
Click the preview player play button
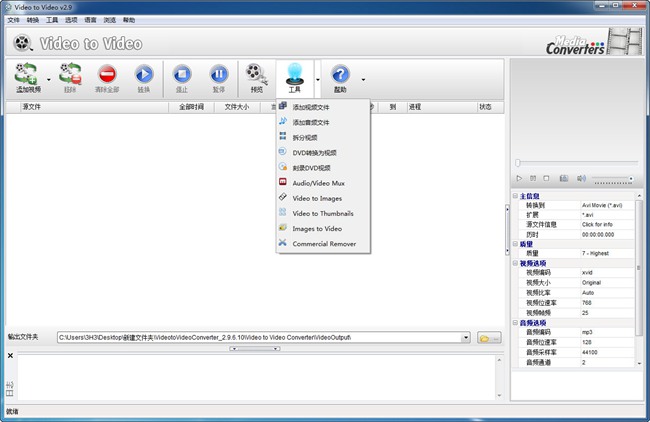(519, 178)
